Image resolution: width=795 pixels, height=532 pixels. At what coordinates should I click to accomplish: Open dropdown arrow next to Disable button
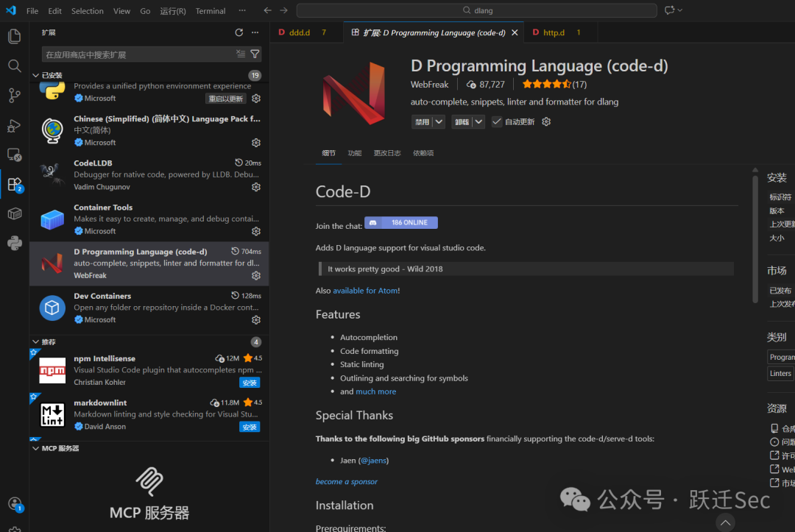click(439, 121)
